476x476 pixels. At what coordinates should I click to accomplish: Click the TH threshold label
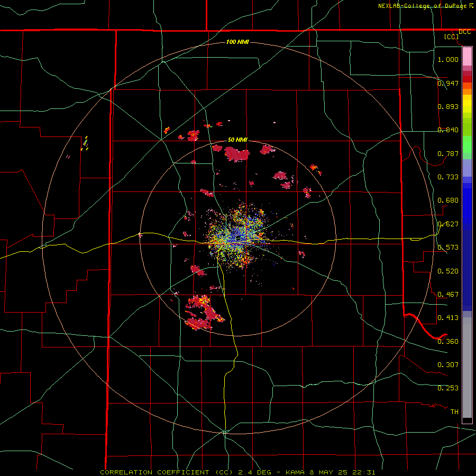[454, 411]
